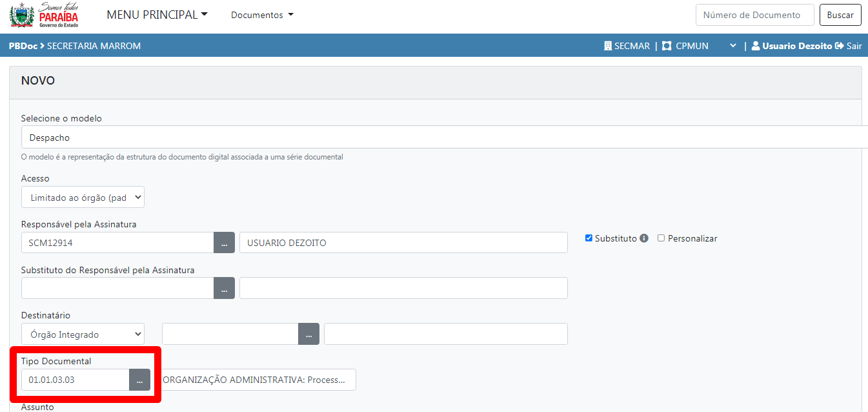The width and height of the screenshot is (868, 412).
Task: Open Órgão Integrado destinatário dropdown
Action: tap(83, 334)
